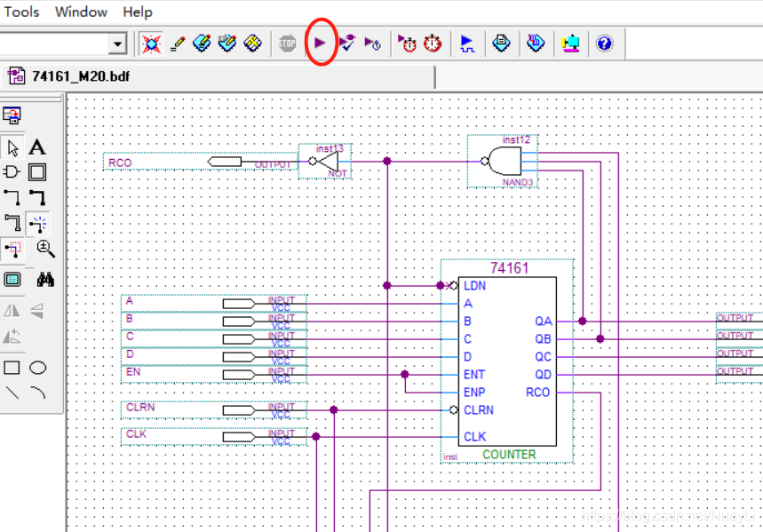Select the NOT gate inst13

pyautogui.click(x=325, y=161)
